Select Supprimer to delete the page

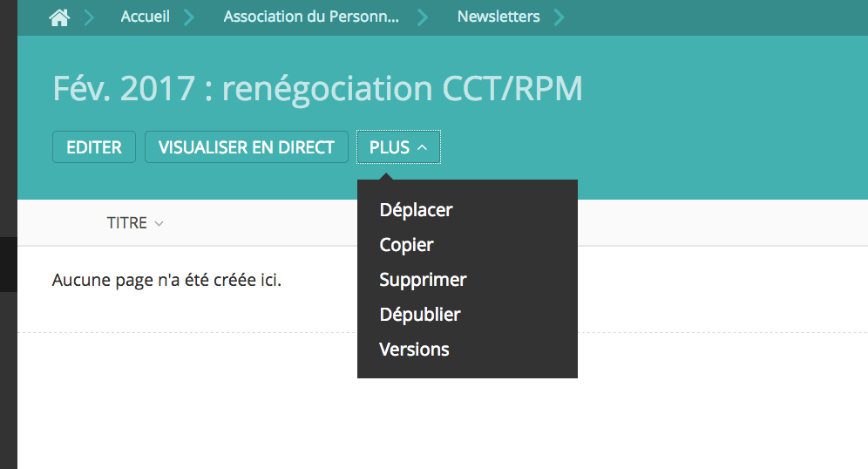[x=423, y=280]
